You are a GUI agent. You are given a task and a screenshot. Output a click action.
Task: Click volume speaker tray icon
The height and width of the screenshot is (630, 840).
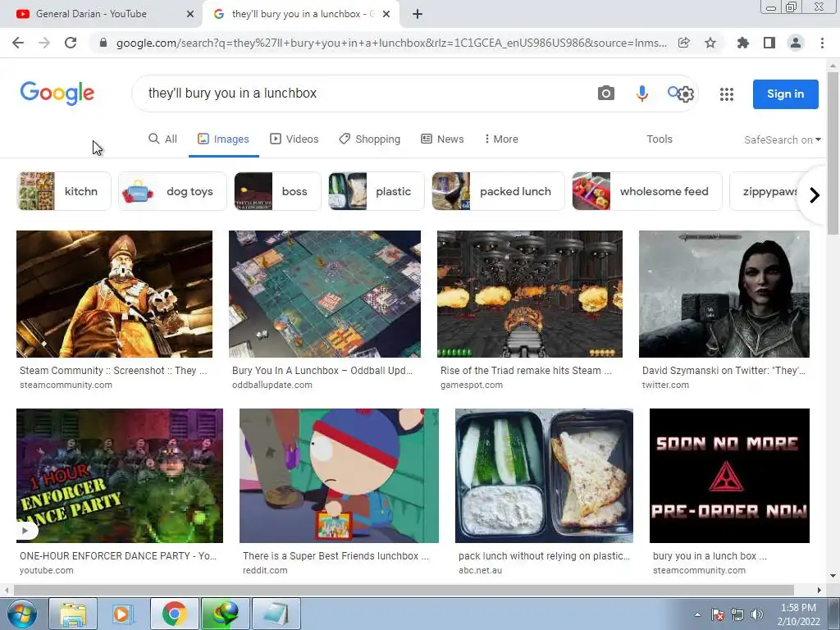pyautogui.click(x=756, y=614)
